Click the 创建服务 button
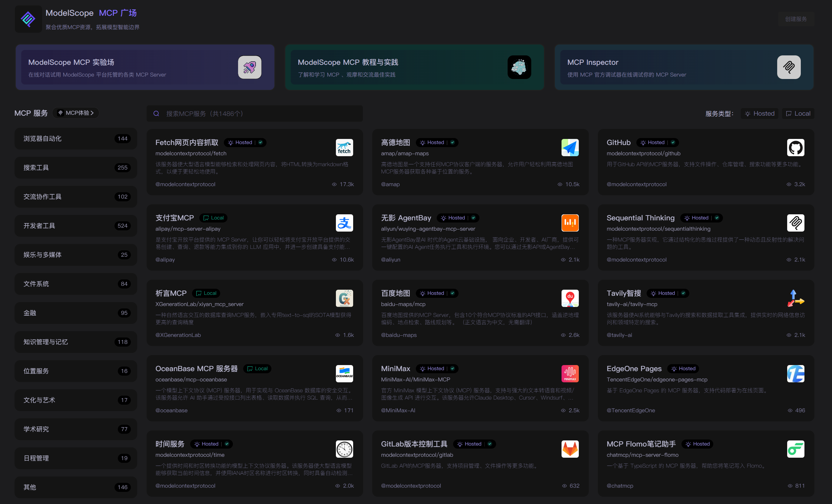The width and height of the screenshot is (832, 504). coord(796,19)
